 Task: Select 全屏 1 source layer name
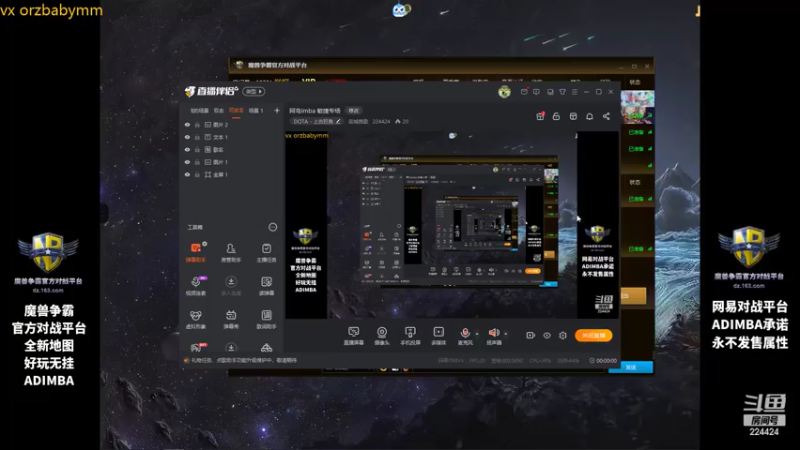(220, 174)
